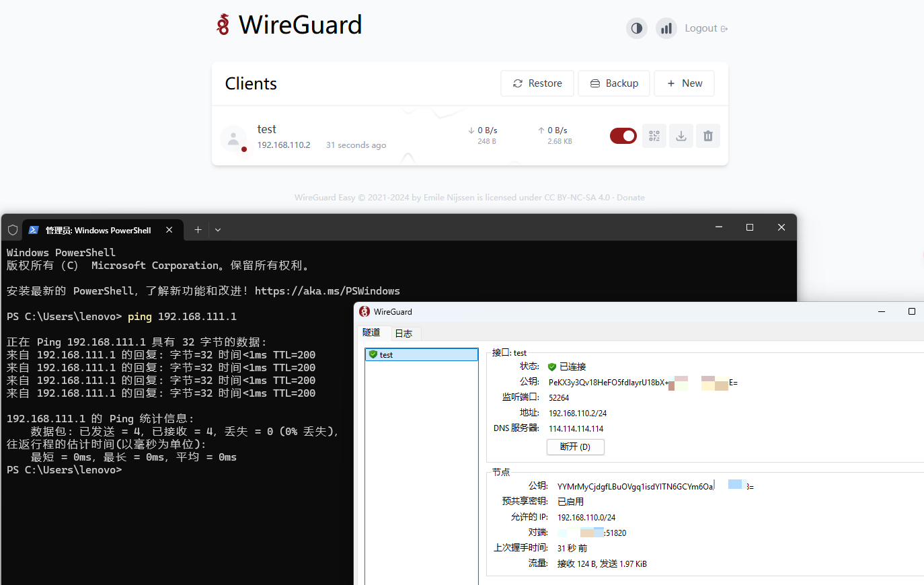Image resolution: width=924 pixels, height=585 pixels.
Task: Click the Backup button
Action: [x=614, y=83]
